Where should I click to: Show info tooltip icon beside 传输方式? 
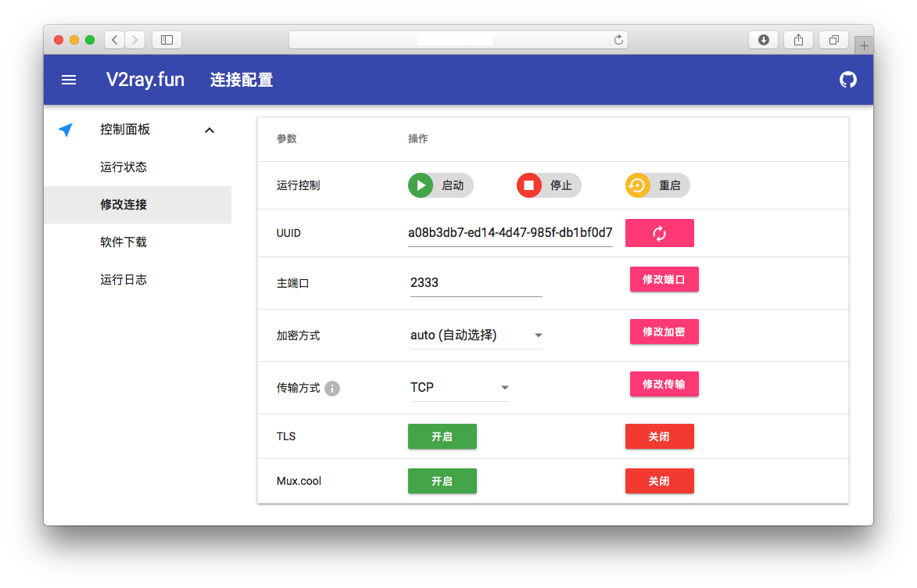point(332,389)
